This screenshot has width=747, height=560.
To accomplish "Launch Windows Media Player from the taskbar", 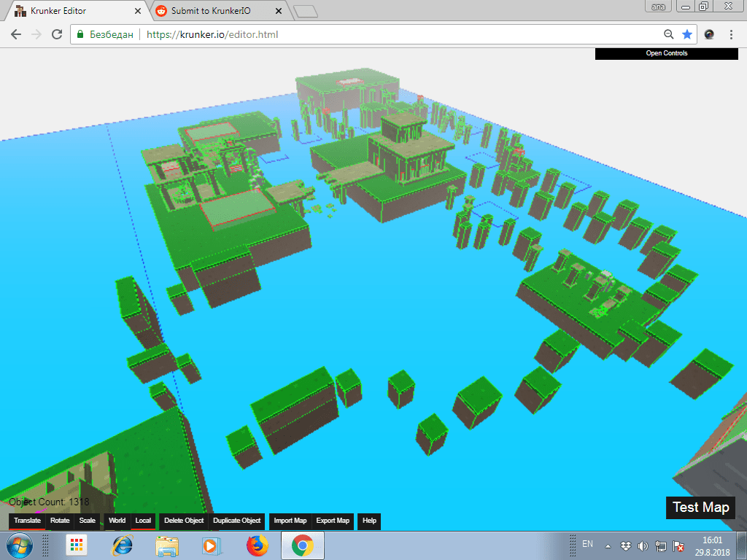I will click(212, 545).
